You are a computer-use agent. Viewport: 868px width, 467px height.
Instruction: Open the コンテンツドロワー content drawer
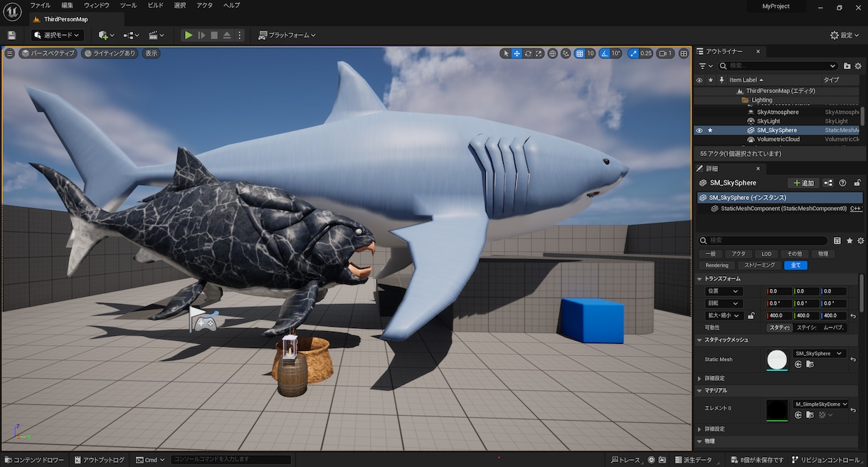tap(36, 460)
